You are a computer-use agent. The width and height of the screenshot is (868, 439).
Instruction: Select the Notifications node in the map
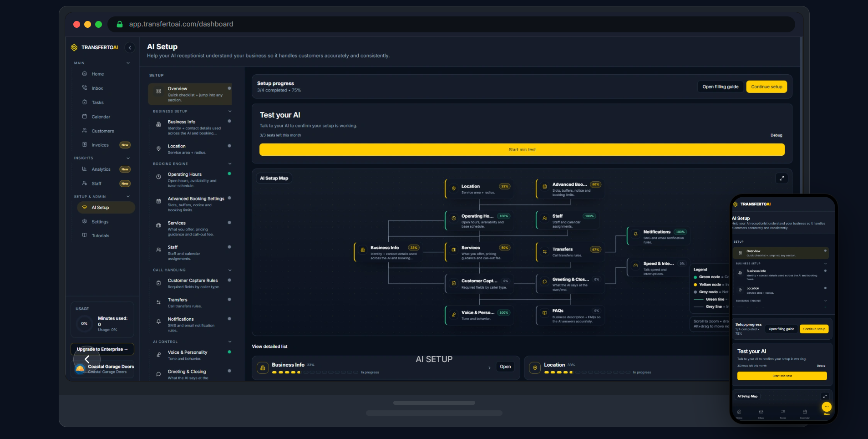coord(659,235)
